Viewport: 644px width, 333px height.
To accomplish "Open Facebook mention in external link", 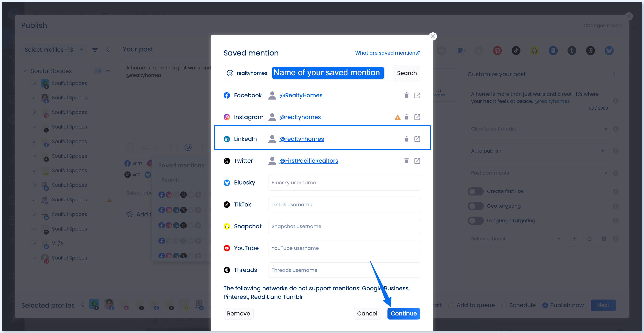I will (x=417, y=95).
